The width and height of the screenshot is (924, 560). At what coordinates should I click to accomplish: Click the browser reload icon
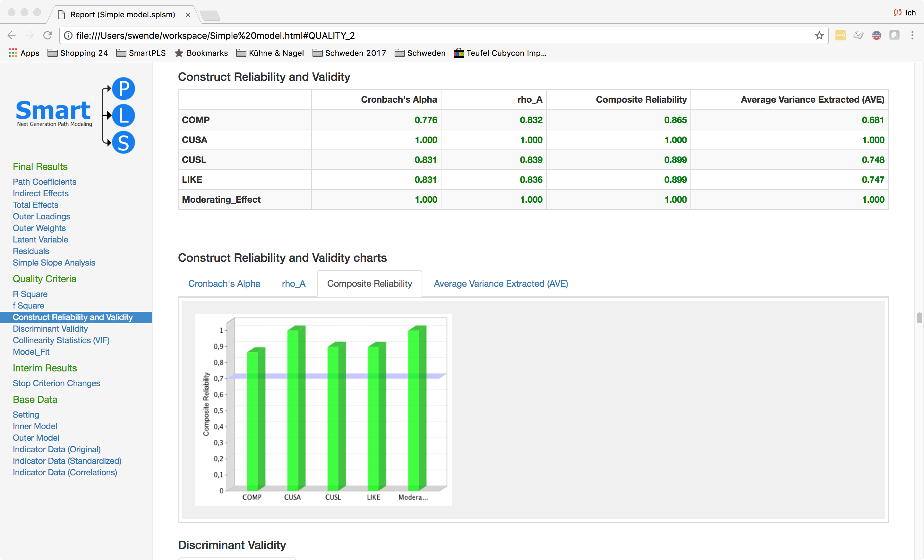[x=47, y=35]
